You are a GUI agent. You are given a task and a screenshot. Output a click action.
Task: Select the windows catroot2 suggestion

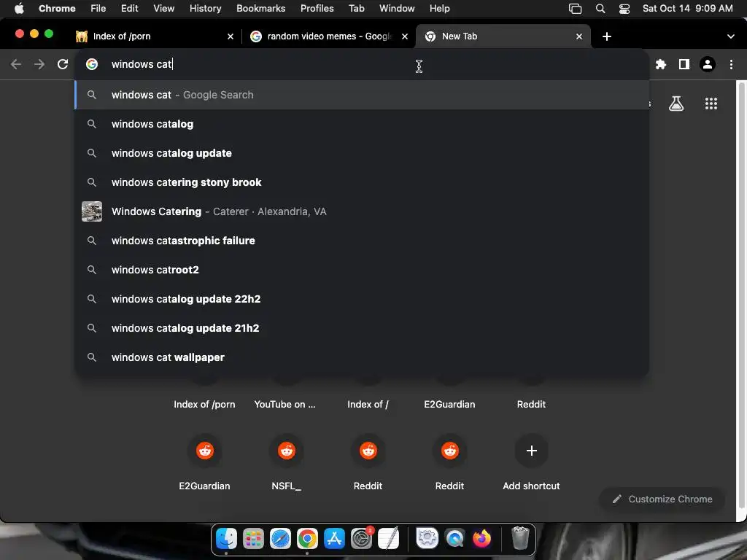coord(362,270)
